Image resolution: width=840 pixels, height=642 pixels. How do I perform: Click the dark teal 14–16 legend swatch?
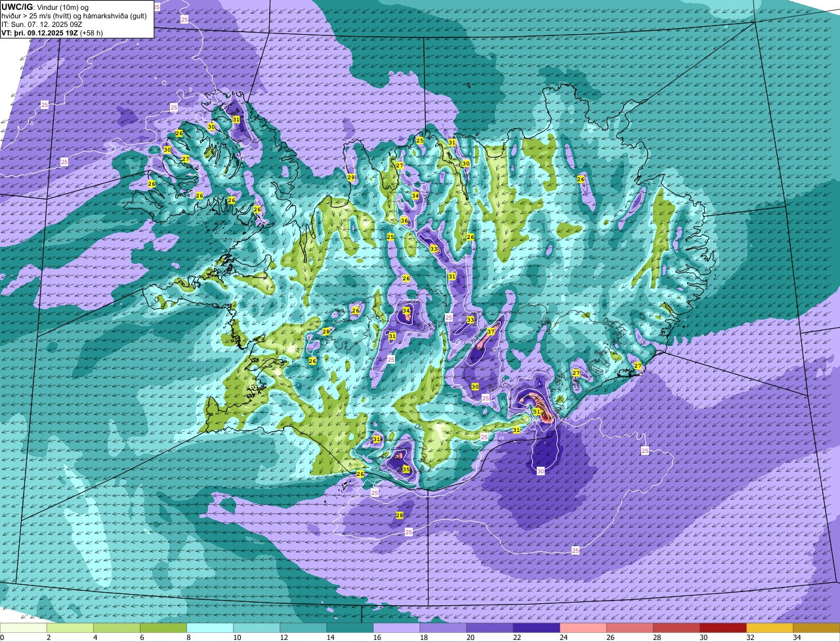coord(350,628)
